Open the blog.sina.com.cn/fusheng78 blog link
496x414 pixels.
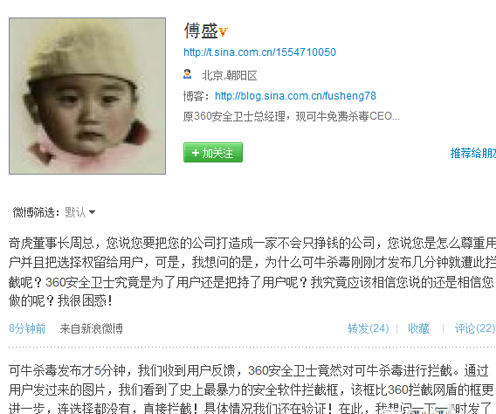[x=295, y=96]
